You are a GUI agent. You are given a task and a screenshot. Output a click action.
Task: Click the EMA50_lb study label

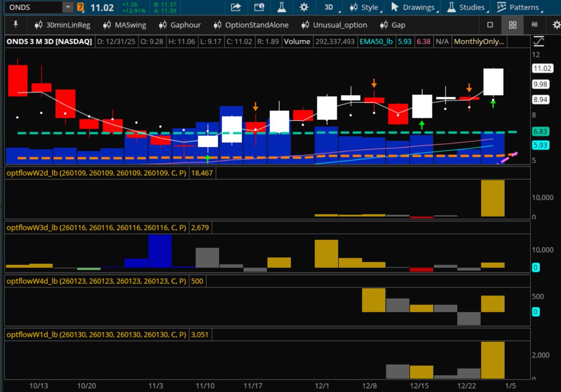376,42
